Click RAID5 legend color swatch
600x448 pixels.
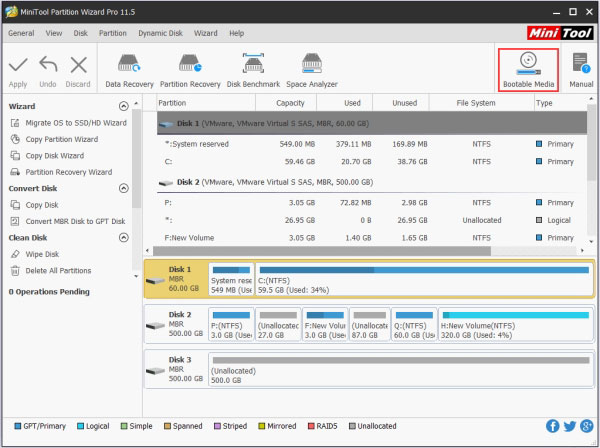pos(311,426)
